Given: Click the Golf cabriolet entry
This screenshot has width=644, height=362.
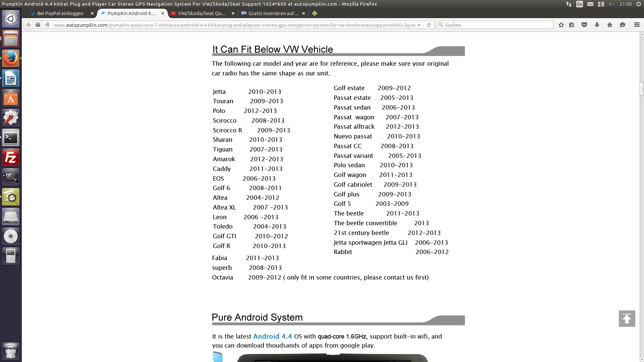Looking at the screenshot, I should pyautogui.click(x=353, y=184).
